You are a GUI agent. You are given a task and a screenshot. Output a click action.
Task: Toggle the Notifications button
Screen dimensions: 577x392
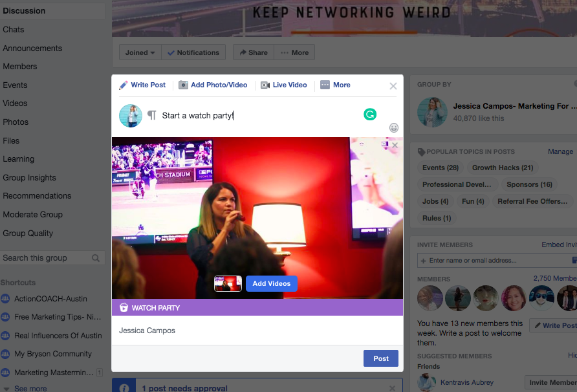click(x=193, y=52)
